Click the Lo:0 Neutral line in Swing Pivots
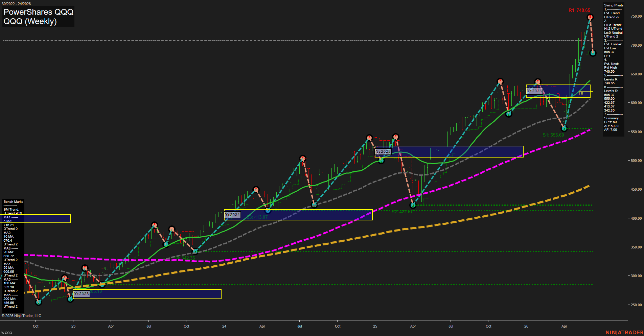644x336 pixels. coord(613,33)
